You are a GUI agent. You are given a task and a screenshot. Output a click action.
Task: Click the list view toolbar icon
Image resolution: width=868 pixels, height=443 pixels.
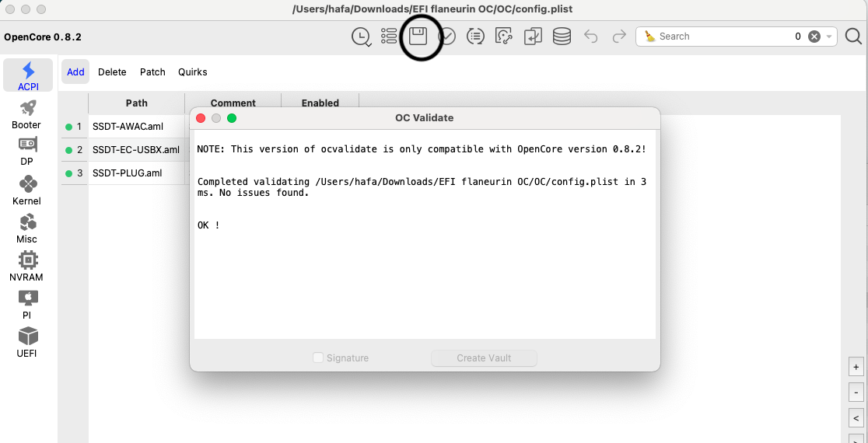(x=389, y=36)
